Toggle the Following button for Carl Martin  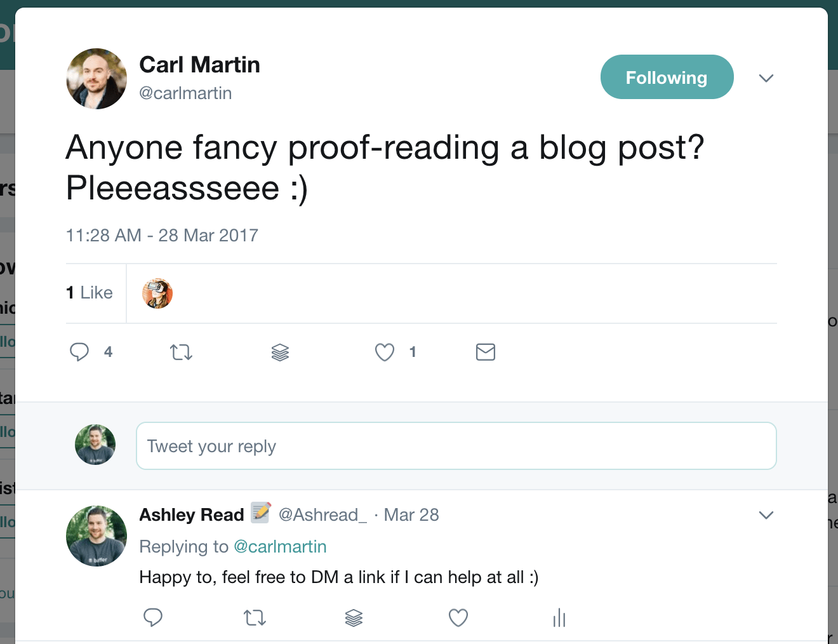667,77
